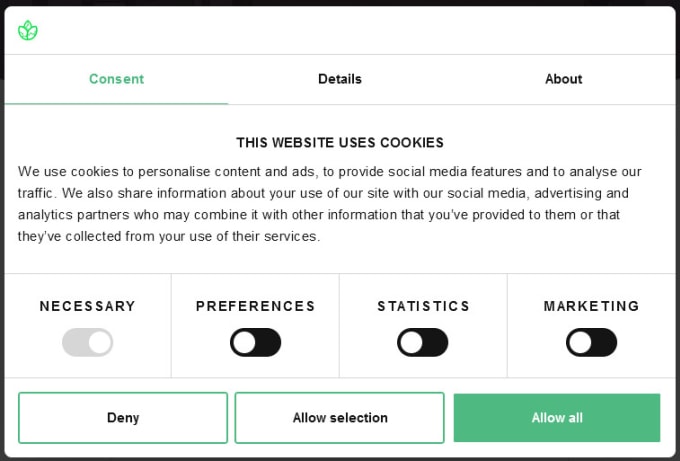Enable the Preferences cookies toggle
The height and width of the screenshot is (461, 680).
(x=255, y=342)
